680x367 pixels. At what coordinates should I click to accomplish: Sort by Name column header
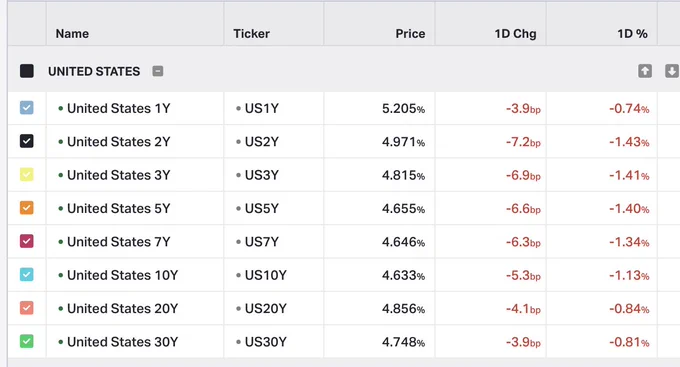[72, 33]
